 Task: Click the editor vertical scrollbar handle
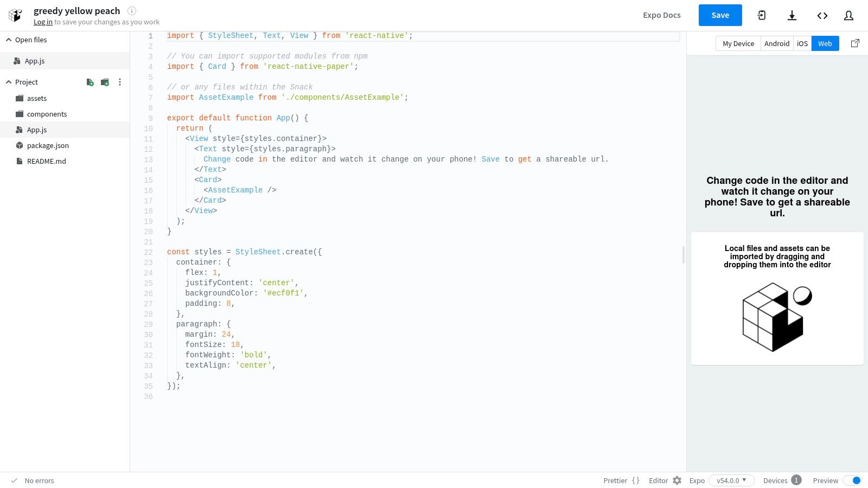(683, 255)
